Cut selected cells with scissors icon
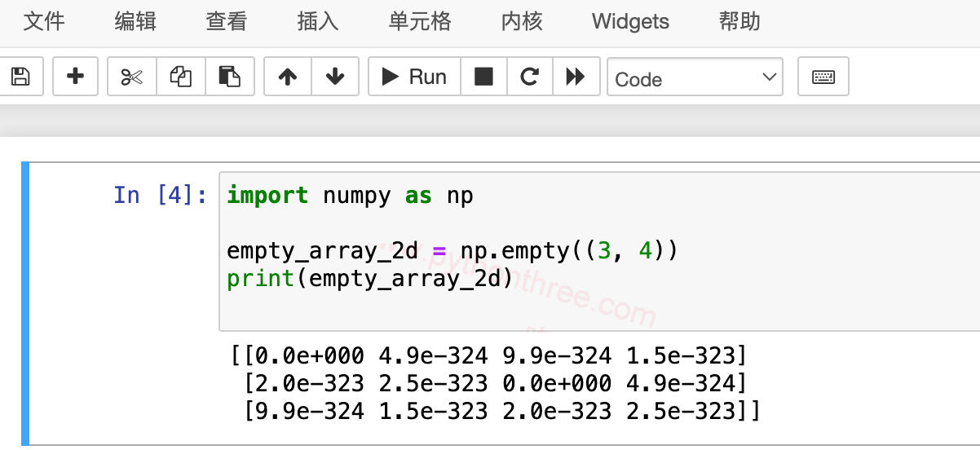Image resolution: width=980 pixels, height=450 pixels. [x=132, y=77]
